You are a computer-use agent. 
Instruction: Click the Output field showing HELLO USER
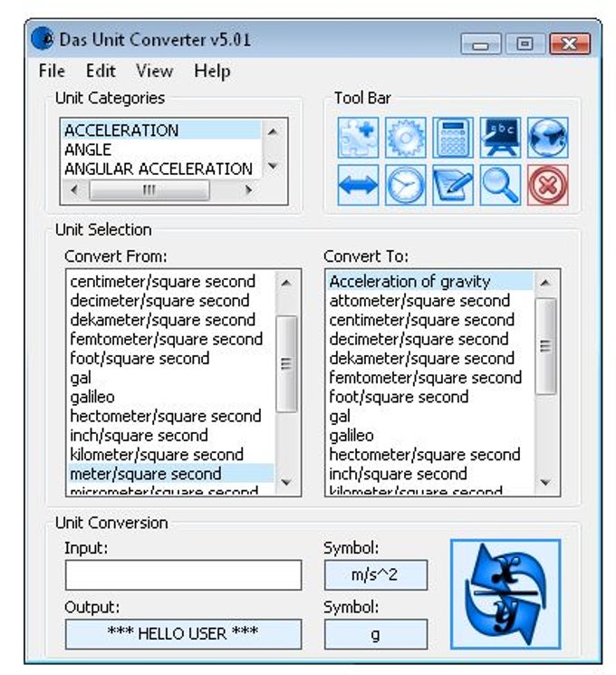183,634
